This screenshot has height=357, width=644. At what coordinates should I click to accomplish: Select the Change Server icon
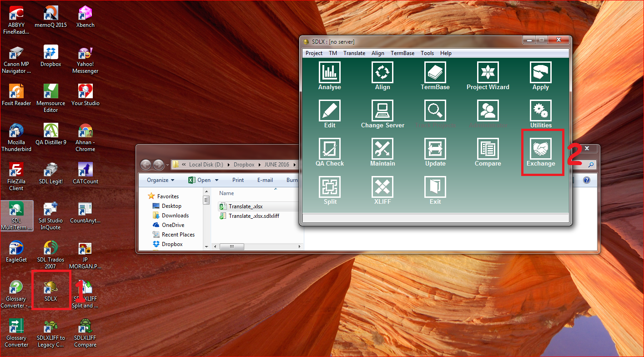382,114
